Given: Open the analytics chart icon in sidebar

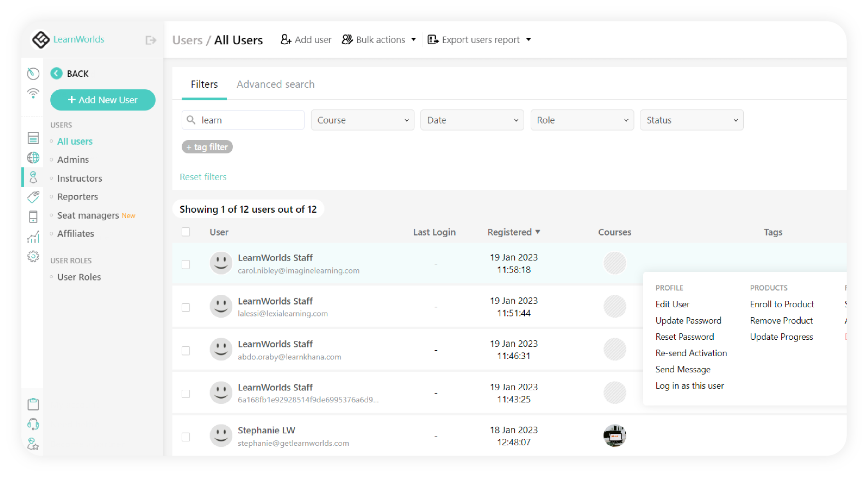Looking at the screenshot, I should [x=33, y=237].
